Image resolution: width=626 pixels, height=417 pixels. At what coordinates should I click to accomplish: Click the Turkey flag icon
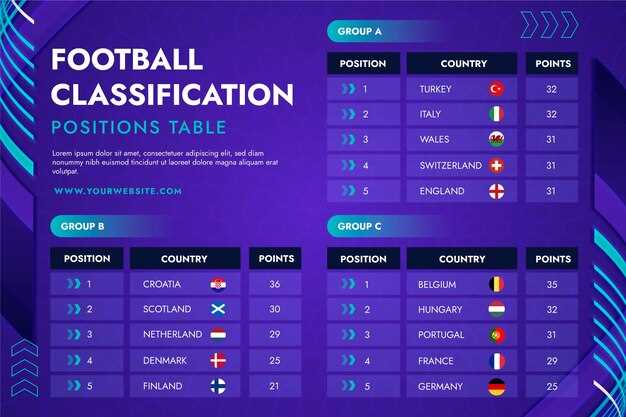496,89
